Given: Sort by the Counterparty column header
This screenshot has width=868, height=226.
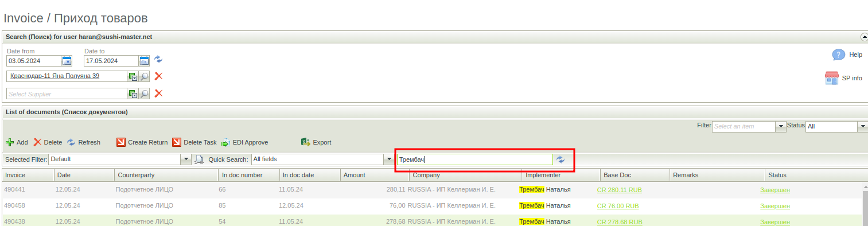Looking at the screenshot, I should point(166,175).
